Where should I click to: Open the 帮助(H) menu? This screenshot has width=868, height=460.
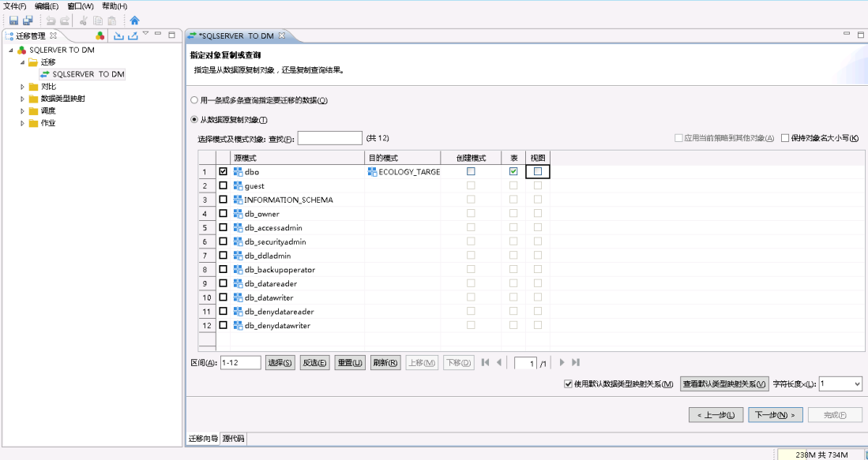pos(115,6)
